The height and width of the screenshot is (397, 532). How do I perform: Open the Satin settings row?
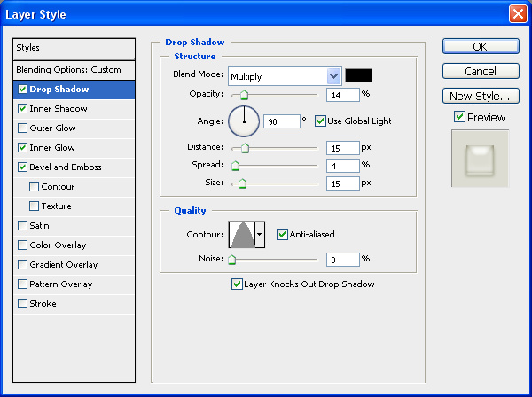tap(74, 226)
